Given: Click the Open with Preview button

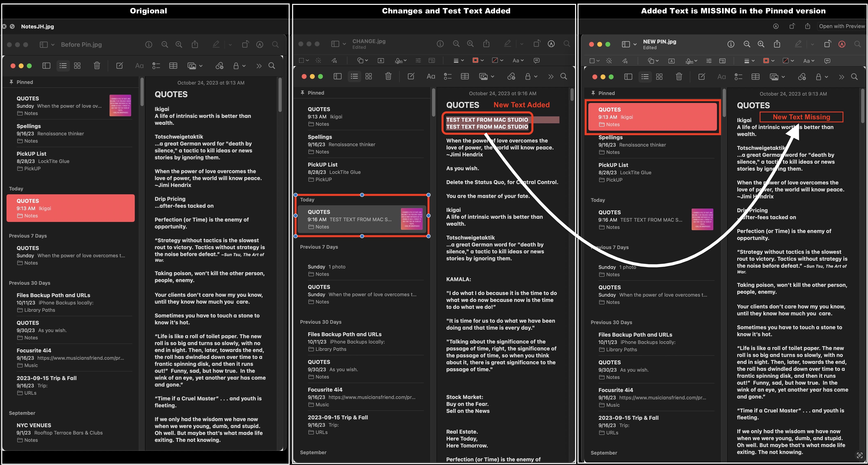Looking at the screenshot, I should (x=841, y=26).
